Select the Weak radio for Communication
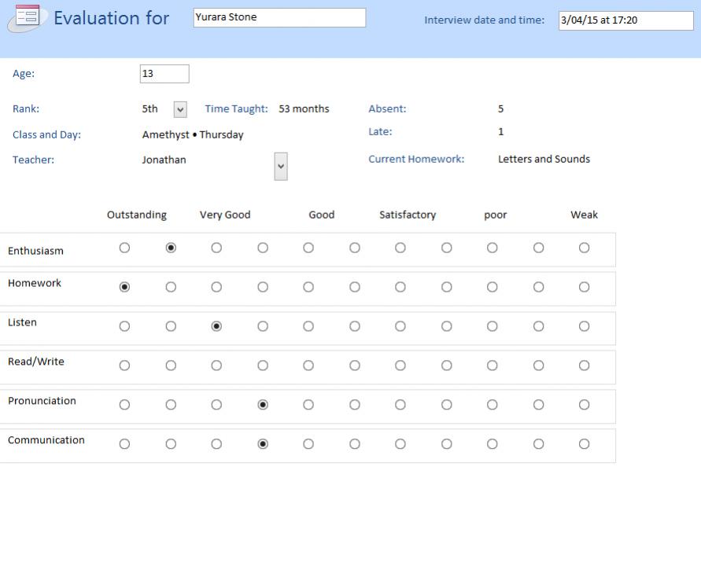 (584, 444)
